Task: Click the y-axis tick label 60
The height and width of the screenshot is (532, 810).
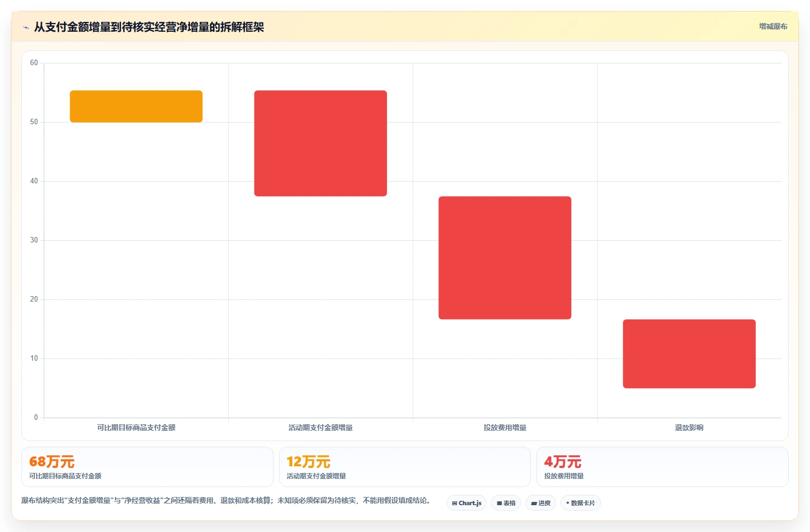Action: click(x=34, y=63)
